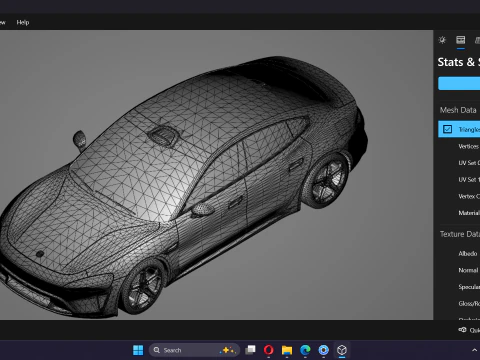This screenshot has width=480, height=360.
Task: Open the Chromium browser taskbar icon
Action: 323,350
